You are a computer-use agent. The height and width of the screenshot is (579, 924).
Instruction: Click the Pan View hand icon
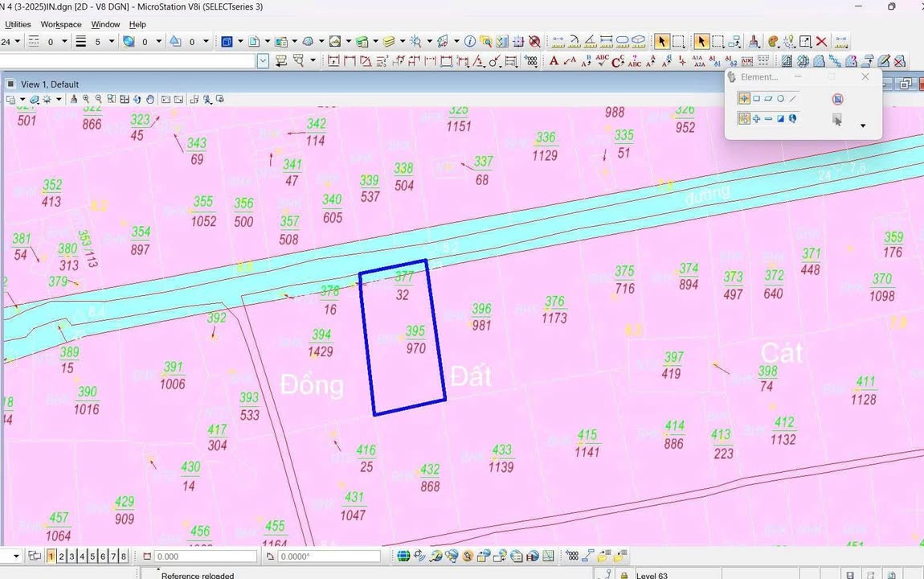[x=150, y=100]
